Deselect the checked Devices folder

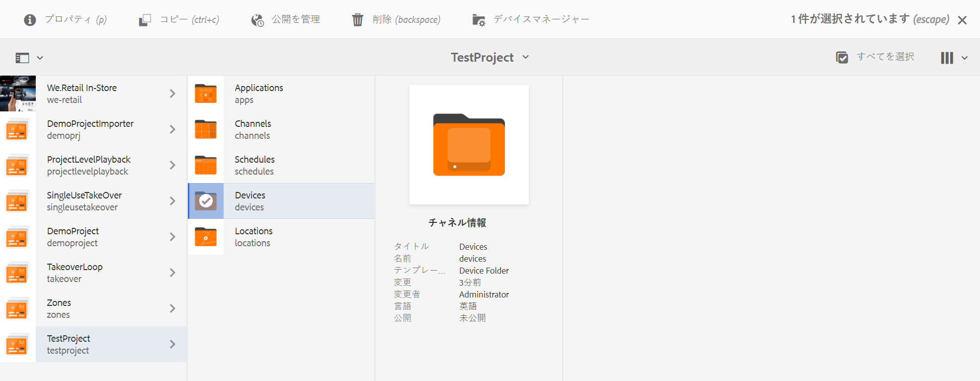(x=206, y=201)
